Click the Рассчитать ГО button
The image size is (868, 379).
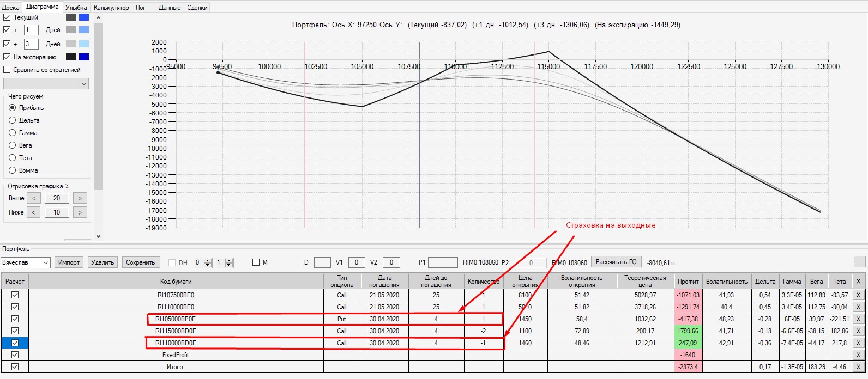click(616, 262)
